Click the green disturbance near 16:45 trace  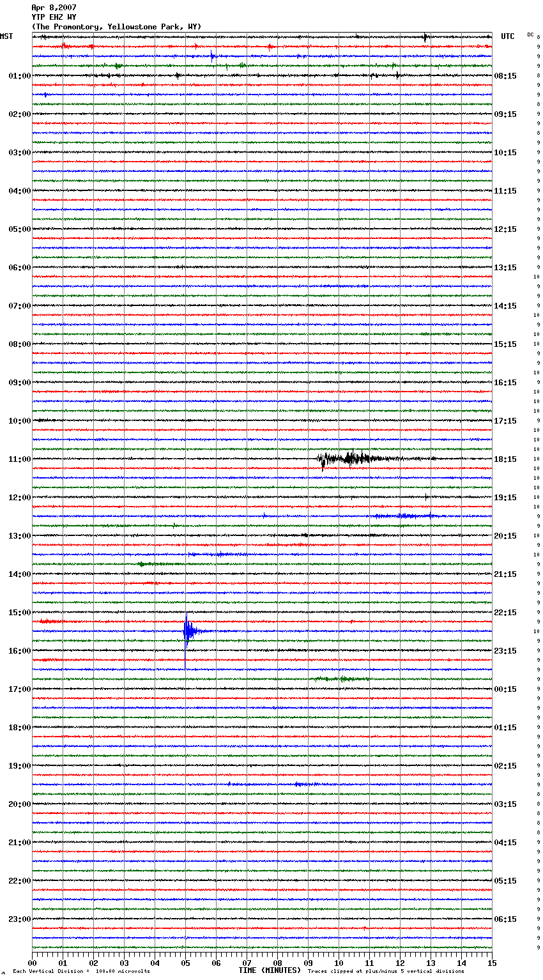click(341, 678)
